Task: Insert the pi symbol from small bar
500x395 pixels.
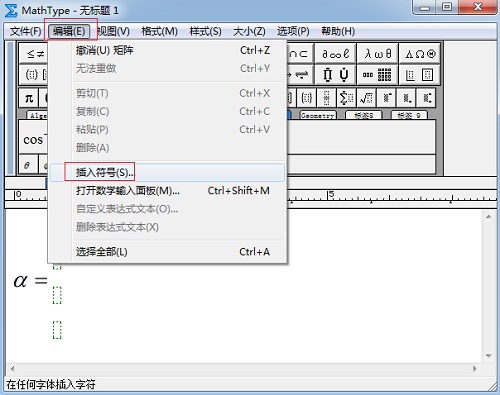Action: 29,98
